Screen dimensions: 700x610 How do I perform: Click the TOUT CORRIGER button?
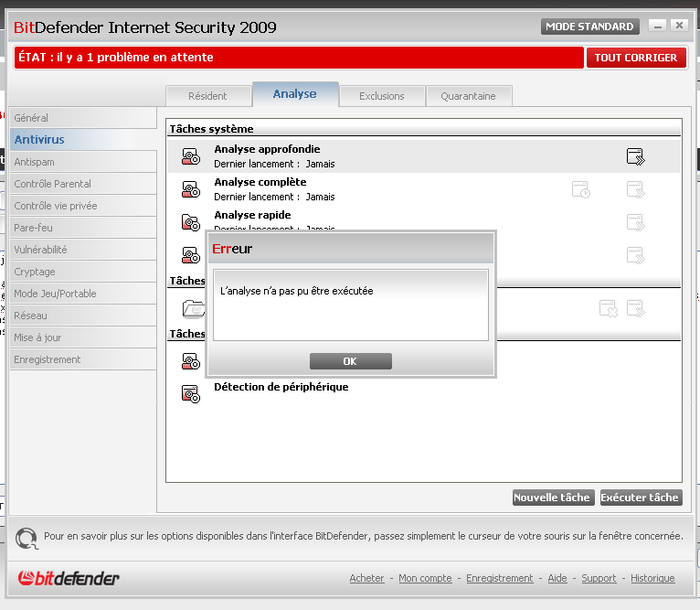pos(636,58)
